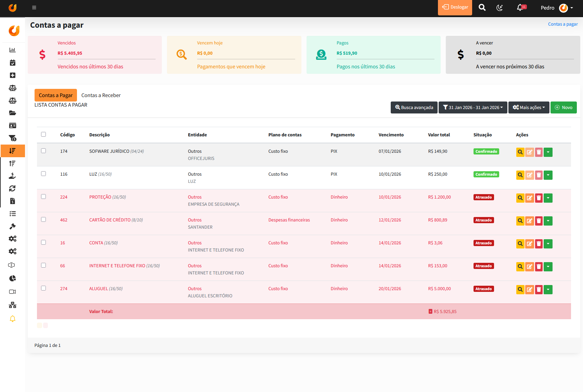This screenshot has width=583, height=392.
Task: Expand green actions dropdown in CONTA row
Action: [x=548, y=244]
